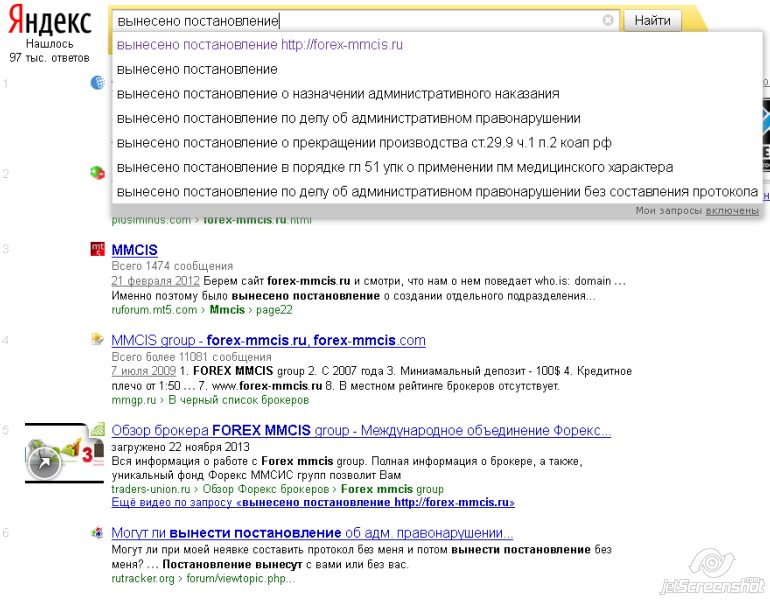Choose suggestion ending with 'административном правонарушении'

point(437,118)
